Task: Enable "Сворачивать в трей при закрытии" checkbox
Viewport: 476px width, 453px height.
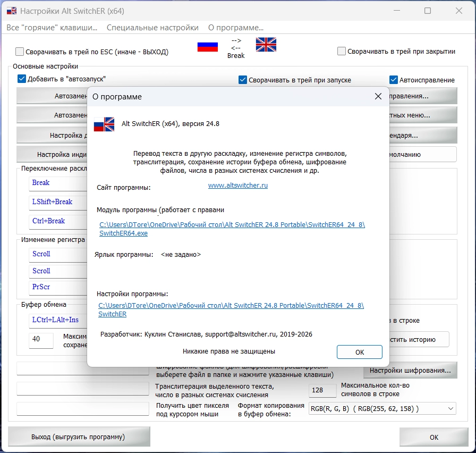Action: (342, 51)
